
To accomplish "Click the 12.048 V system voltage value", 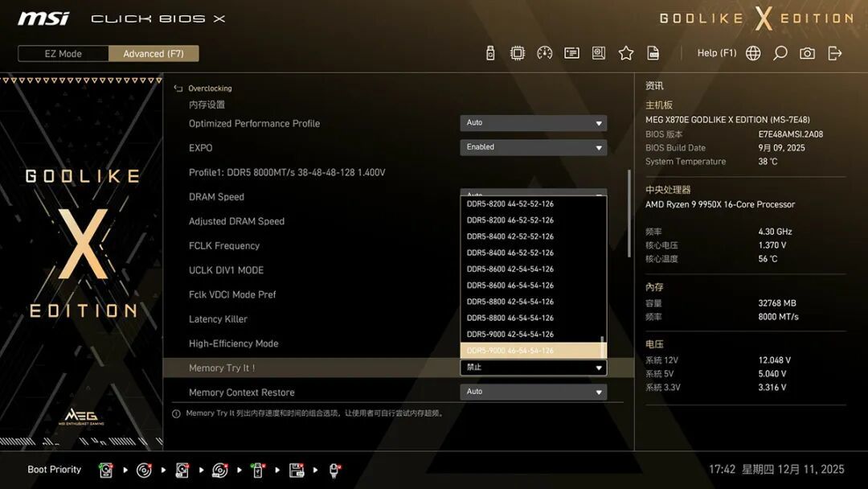I will (x=775, y=360).
